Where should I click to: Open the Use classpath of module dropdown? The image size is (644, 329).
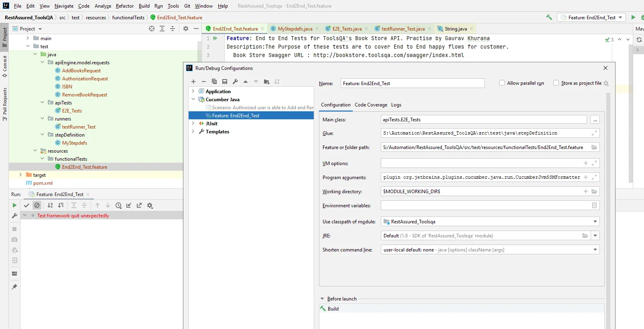pyautogui.click(x=595, y=222)
